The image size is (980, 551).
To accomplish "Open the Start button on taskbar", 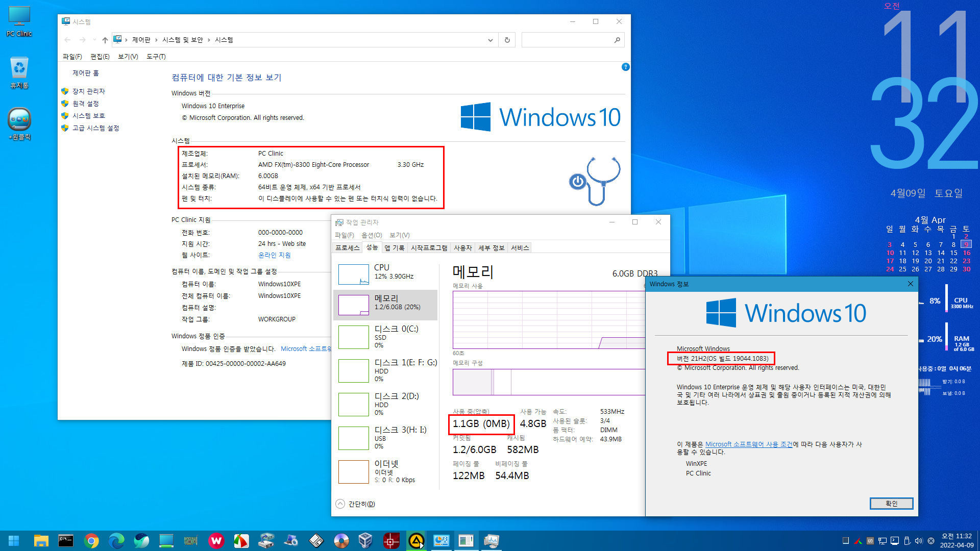I will click(14, 541).
